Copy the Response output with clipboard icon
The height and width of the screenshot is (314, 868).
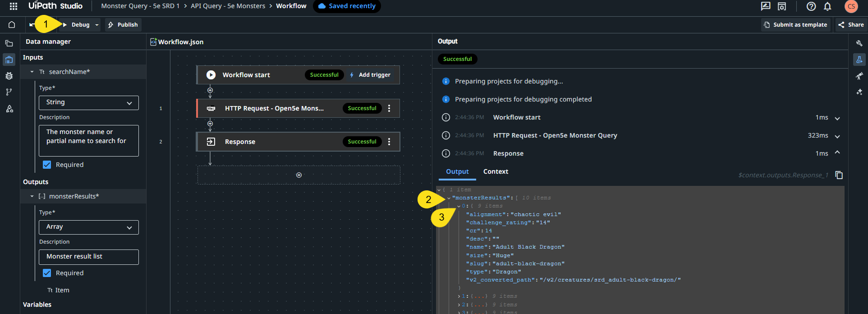(x=839, y=175)
